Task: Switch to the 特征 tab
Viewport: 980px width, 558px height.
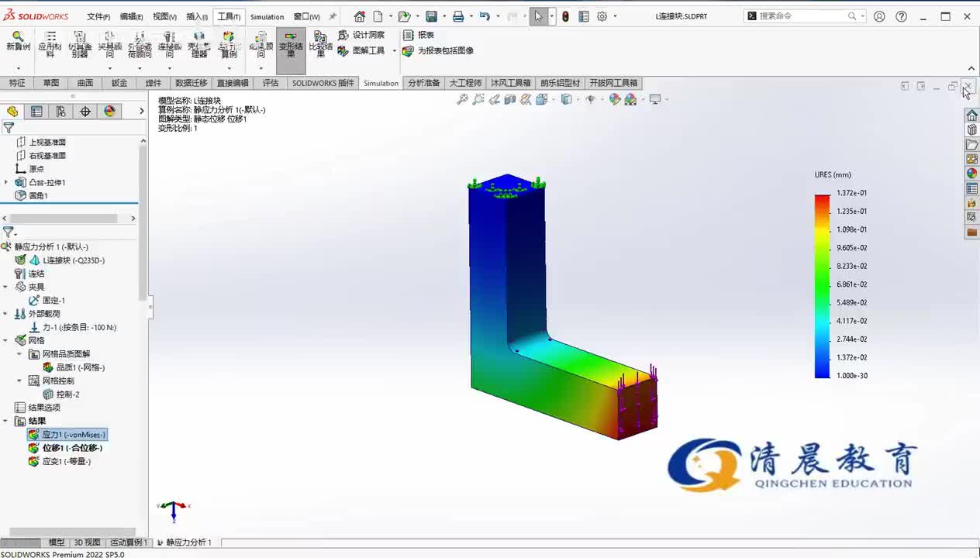Action: click(x=17, y=83)
